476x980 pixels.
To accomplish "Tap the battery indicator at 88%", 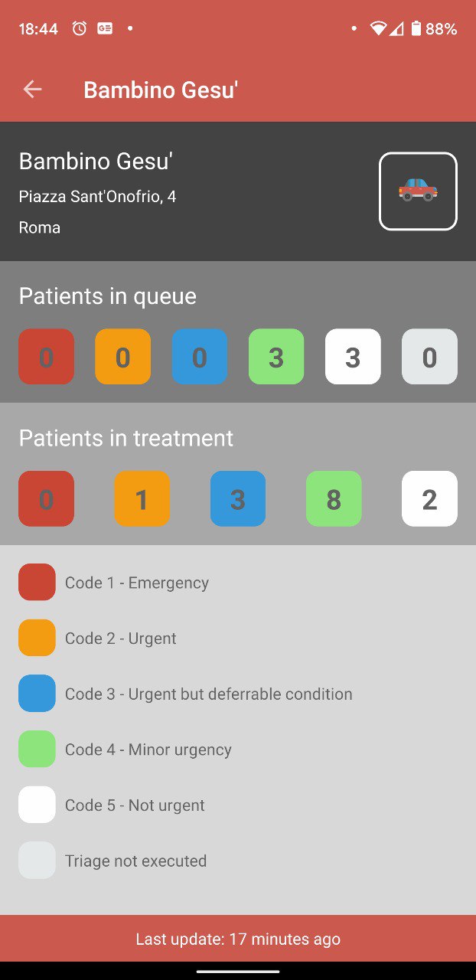I will [x=433, y=28].
